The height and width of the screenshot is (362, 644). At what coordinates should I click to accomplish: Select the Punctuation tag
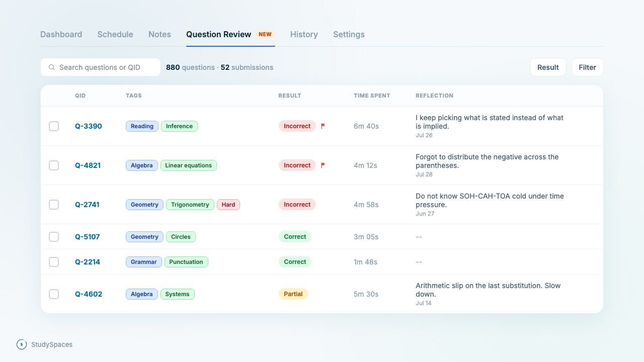[186, 262]
